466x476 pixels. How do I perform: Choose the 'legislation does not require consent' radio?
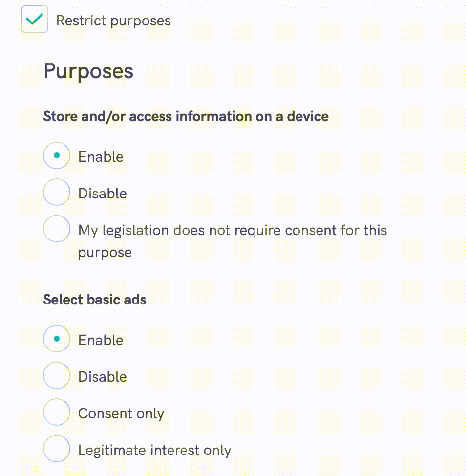[57, 229]
